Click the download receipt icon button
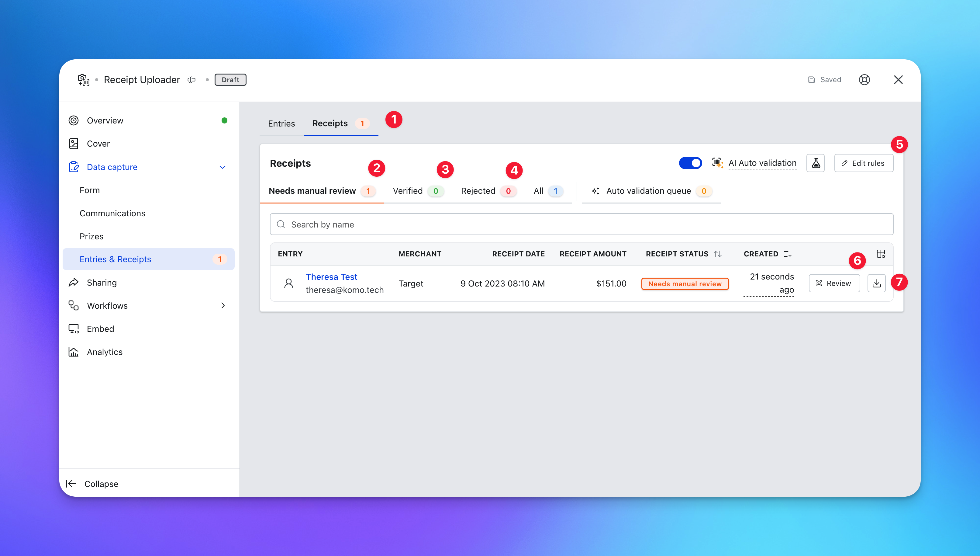The width and height of the screenshot is (980, 556). pyautogui.click(x=876, y=283)
